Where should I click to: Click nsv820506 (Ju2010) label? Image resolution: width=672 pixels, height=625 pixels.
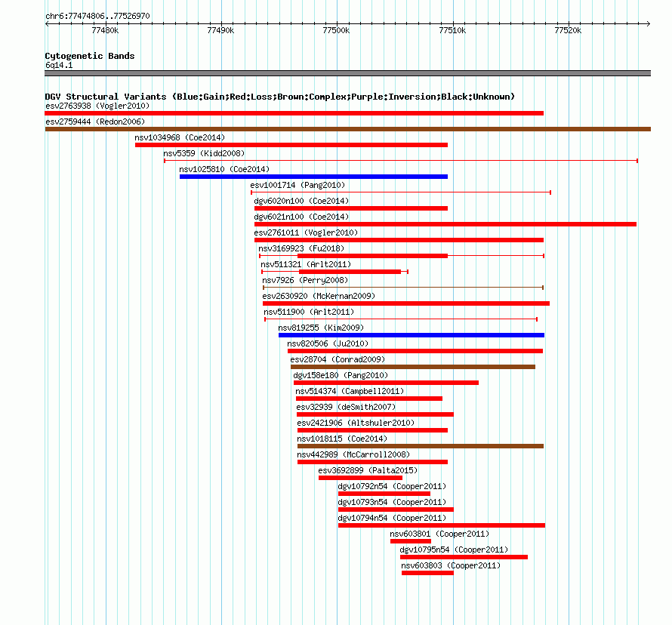pos(328,343)
